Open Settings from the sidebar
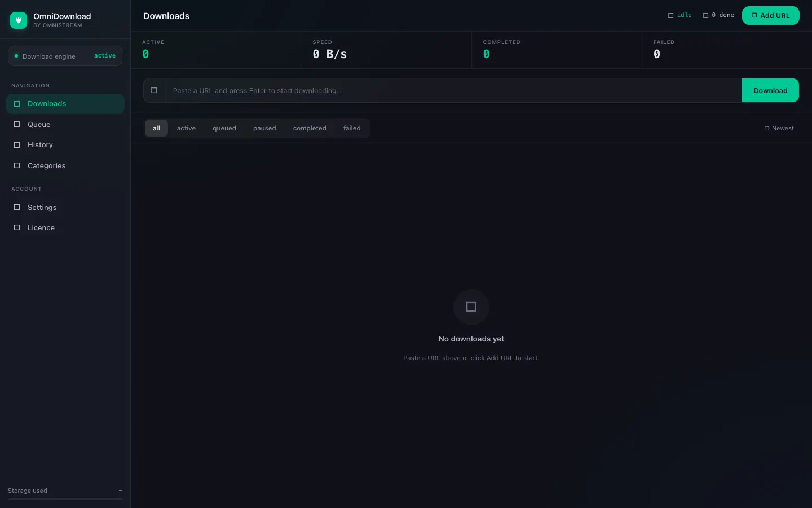Screen dimensions: 812x508 pyautogui.click(x=65, y=207)
